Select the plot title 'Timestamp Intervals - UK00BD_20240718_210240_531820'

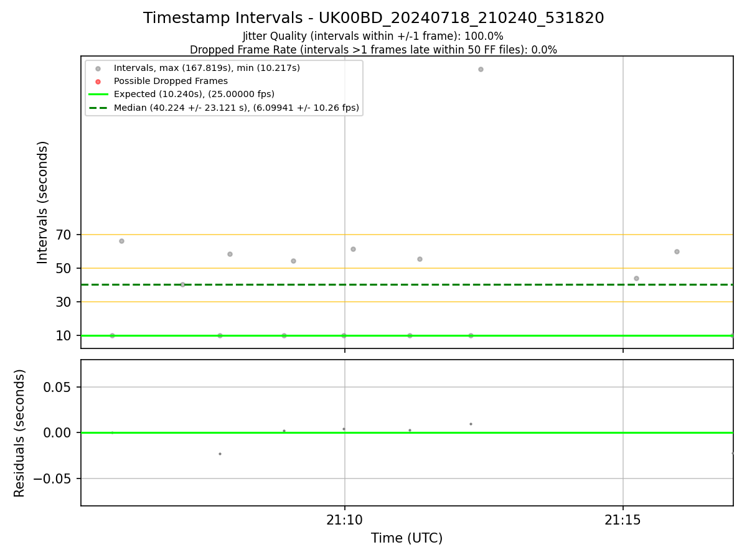(374, 18)
